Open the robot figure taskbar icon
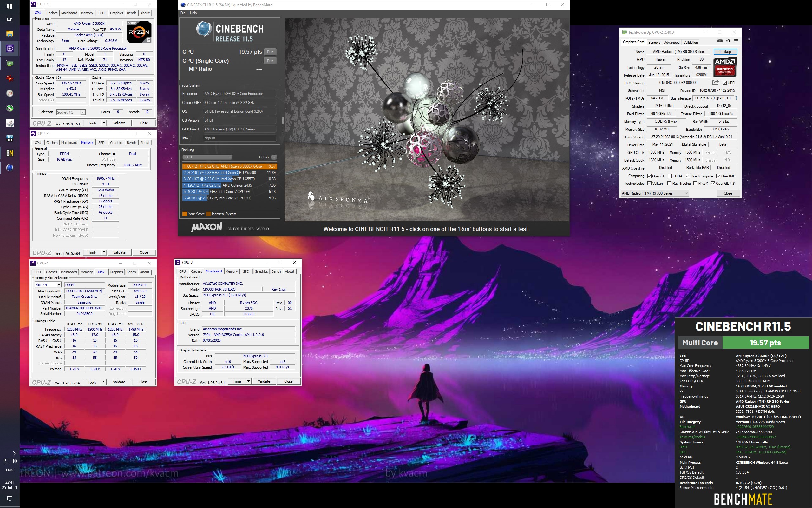The image size is (812, 508). [10, 123]
